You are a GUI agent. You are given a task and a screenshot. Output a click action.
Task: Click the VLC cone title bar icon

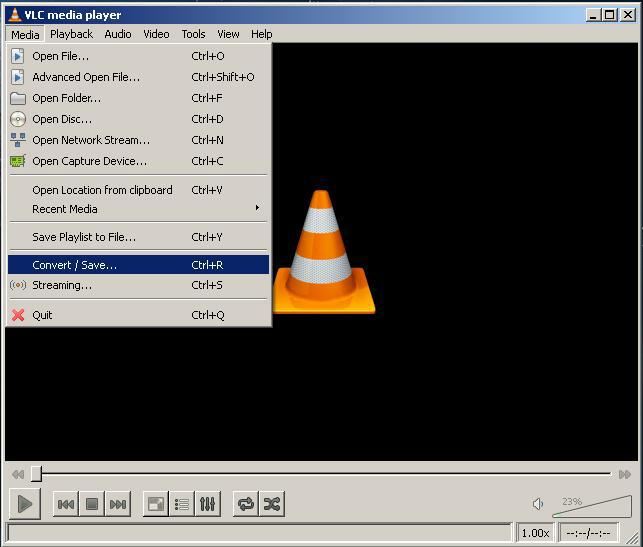pyautogui.click(x=15, y=15)
